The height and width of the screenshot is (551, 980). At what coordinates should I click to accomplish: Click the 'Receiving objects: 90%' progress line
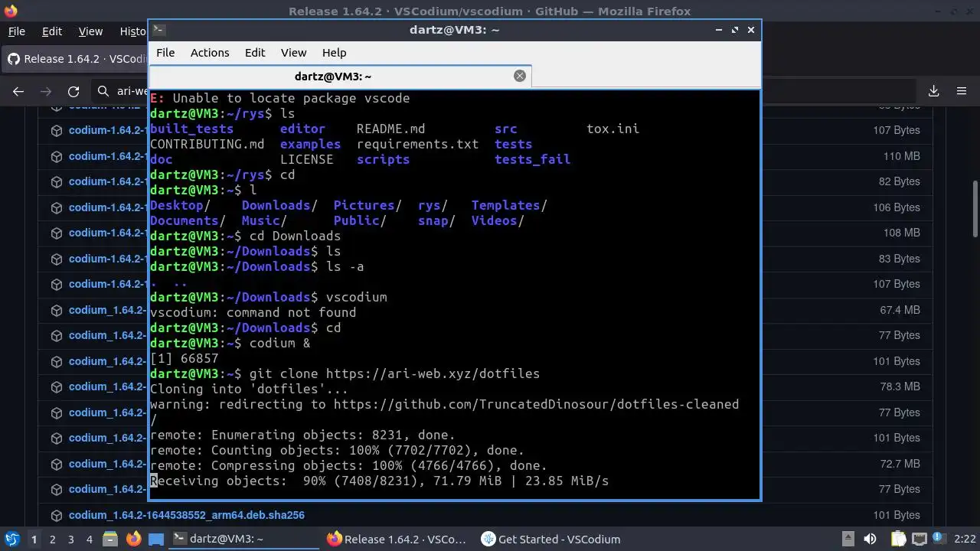tap(379, 481)
